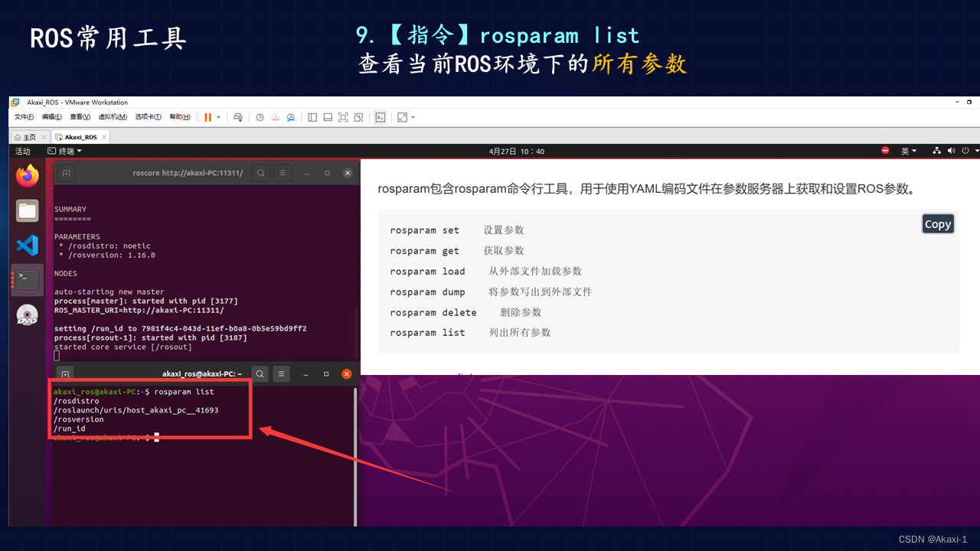
Task: Toggle the VMware library panel visibility
Action: (x=312, y=117)
